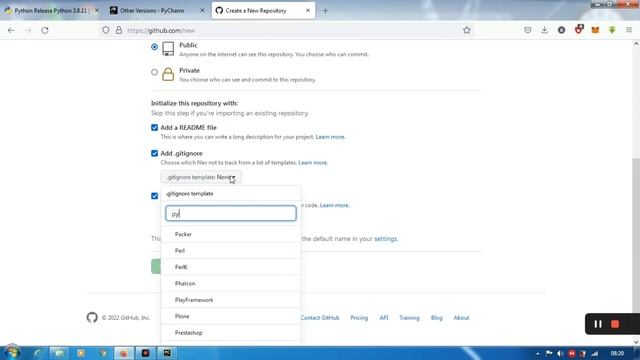The width and height of the screenshot is (640, 360).
Task: Click the scrollbar down arrow
Action: pyautogui.click(x=636, y=342)
